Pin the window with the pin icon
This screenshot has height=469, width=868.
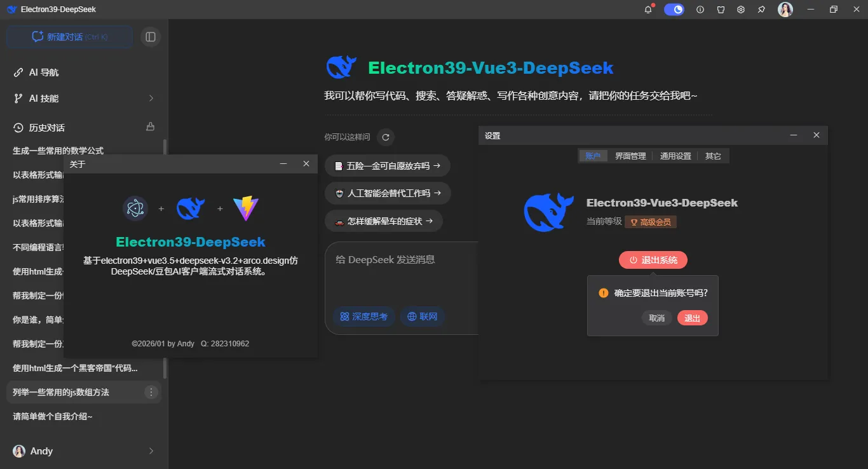point(761,10)
